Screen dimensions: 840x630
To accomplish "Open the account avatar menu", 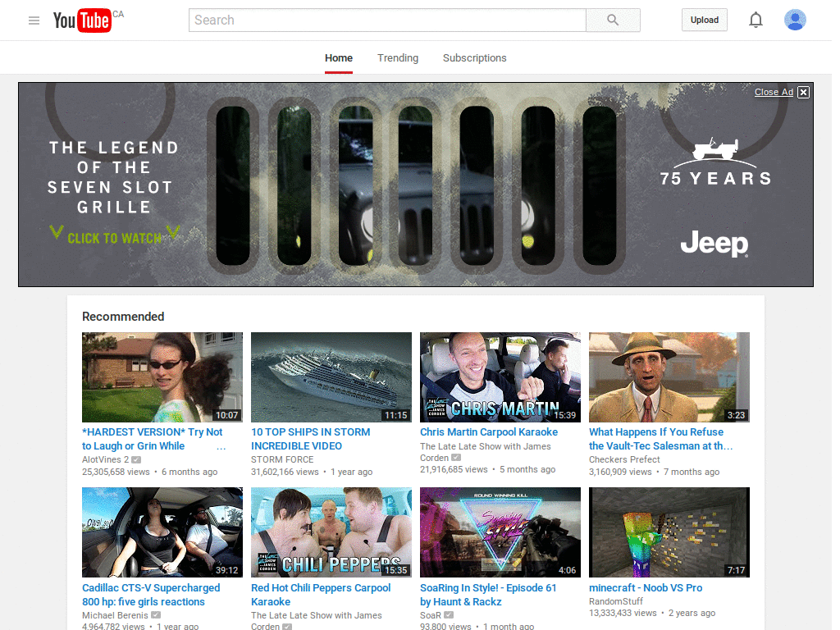I will 795,20.
